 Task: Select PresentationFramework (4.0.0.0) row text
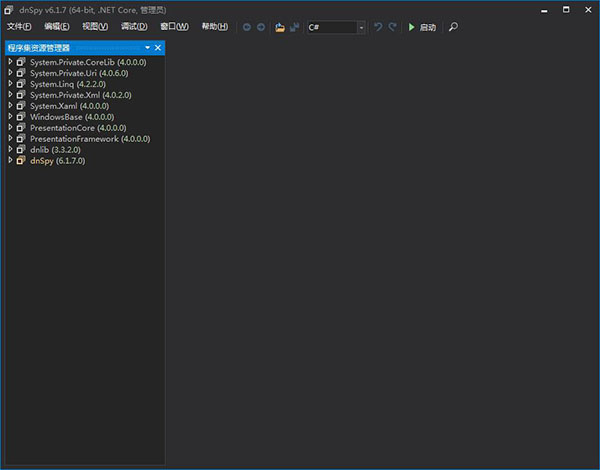tap(90, 139)
